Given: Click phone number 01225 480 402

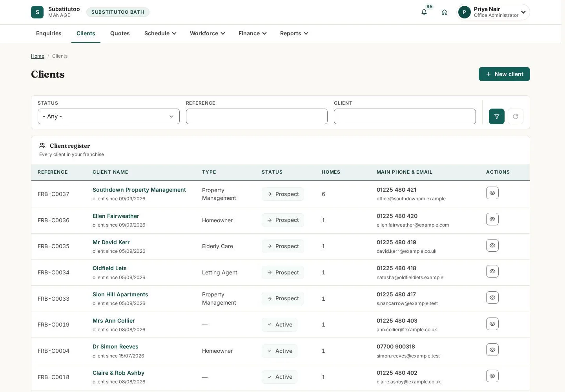Looking at the screenshot, I should [x=397, y=373].
